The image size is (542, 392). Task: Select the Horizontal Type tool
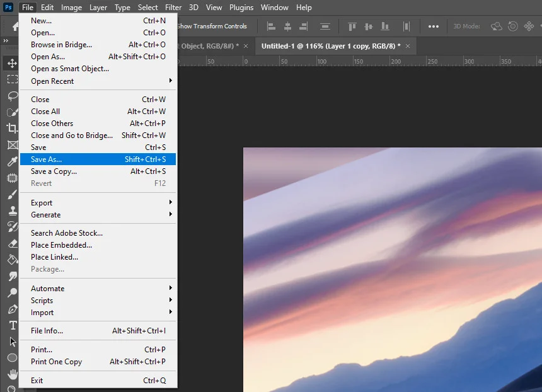point(13,325)
